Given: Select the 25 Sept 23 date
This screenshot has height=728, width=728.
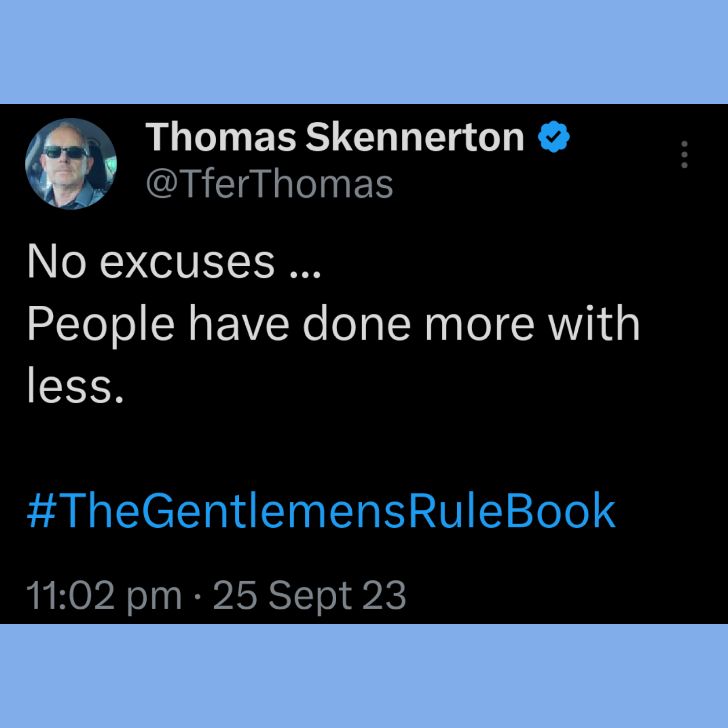Looking at the screenshot, I should pyautogui.click(x=309, y=596).
